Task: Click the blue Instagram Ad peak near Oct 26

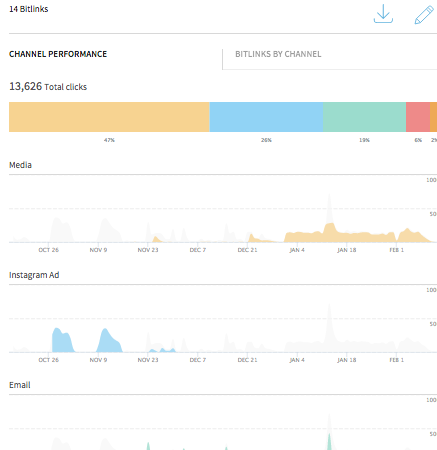Action: pos(62,341)
